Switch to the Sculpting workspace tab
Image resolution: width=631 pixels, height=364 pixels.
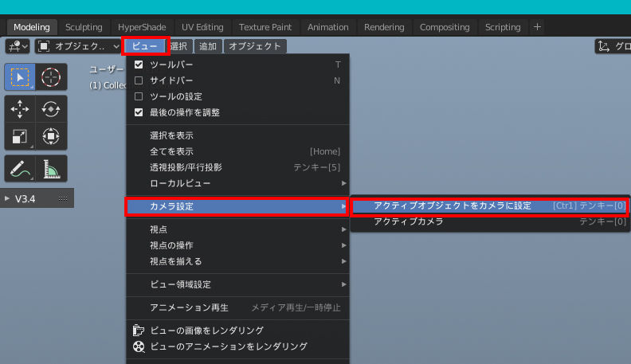pos(84,27)
